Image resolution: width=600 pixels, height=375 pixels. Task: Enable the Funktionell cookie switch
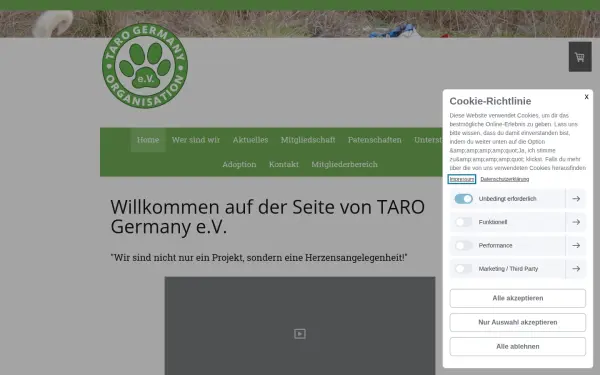(x=463, y=222)
